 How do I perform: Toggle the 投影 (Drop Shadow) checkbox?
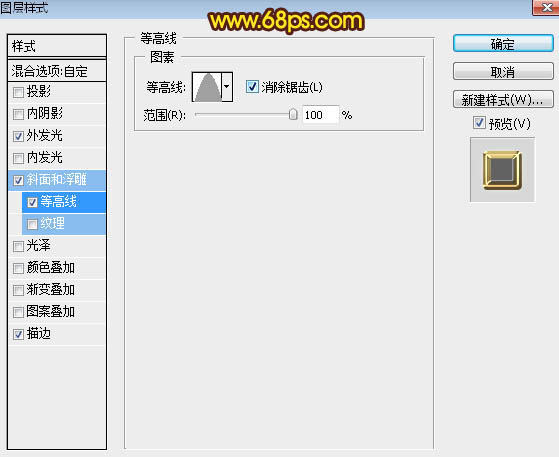tap(18, 93)
